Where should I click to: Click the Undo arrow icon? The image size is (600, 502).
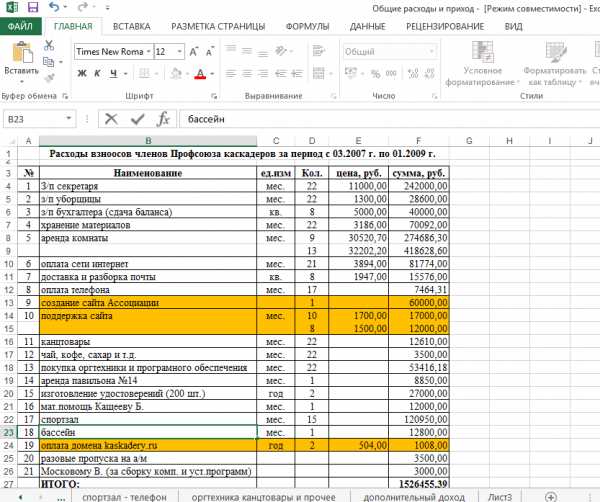point(52,7)
